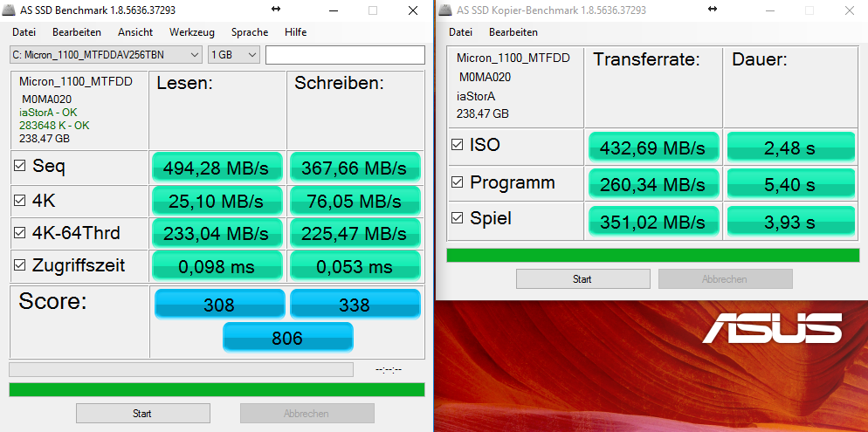Click the Score: label
Image resolution: width=868 pixels, height=432 pixels.
53,302
